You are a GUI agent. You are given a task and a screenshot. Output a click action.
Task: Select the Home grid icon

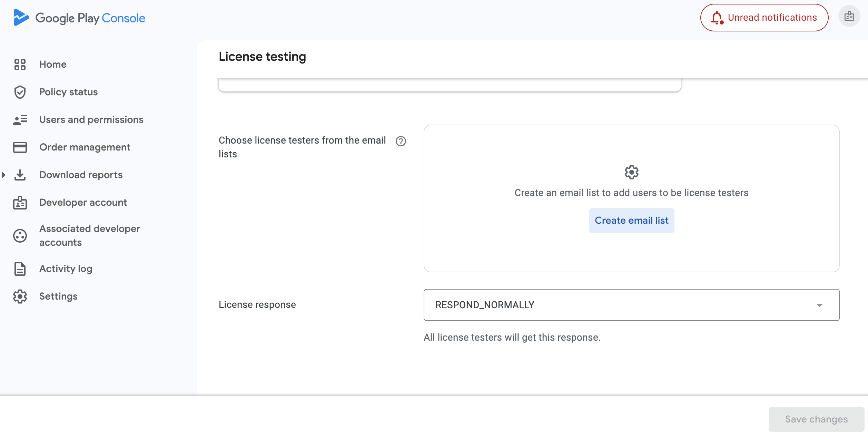[x=20, y=64]
